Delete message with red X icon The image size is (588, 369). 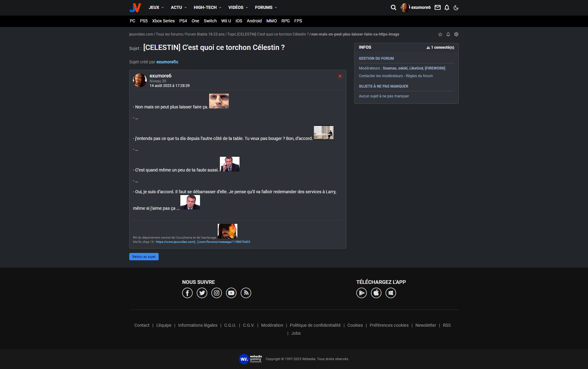340,76
